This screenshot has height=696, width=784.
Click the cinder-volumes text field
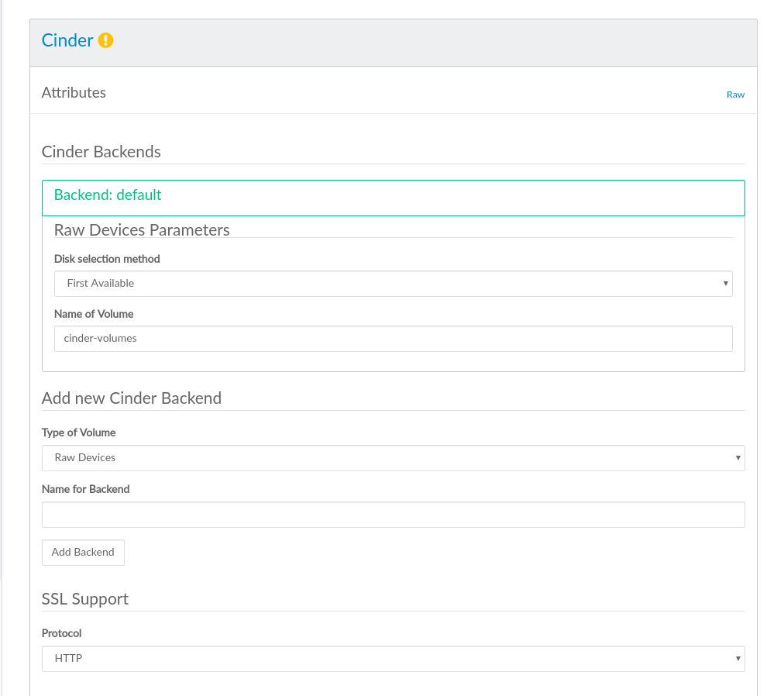tap(393, 339)
